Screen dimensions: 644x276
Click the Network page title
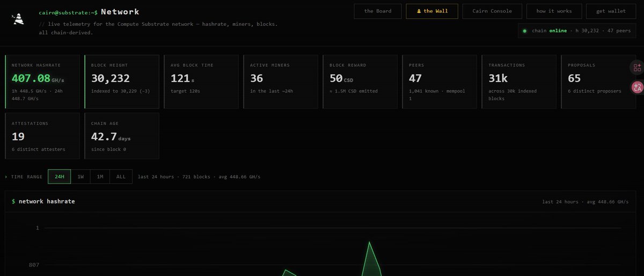[120, 12]
